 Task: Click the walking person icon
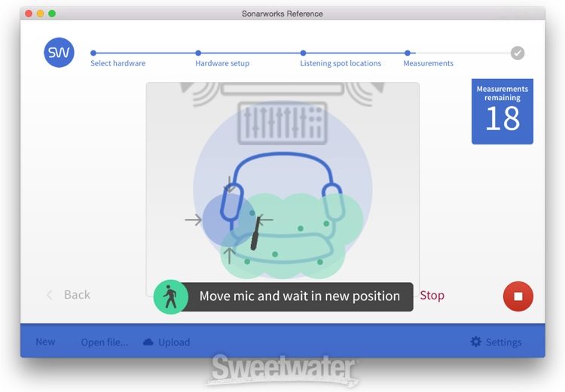coord(171,296)
